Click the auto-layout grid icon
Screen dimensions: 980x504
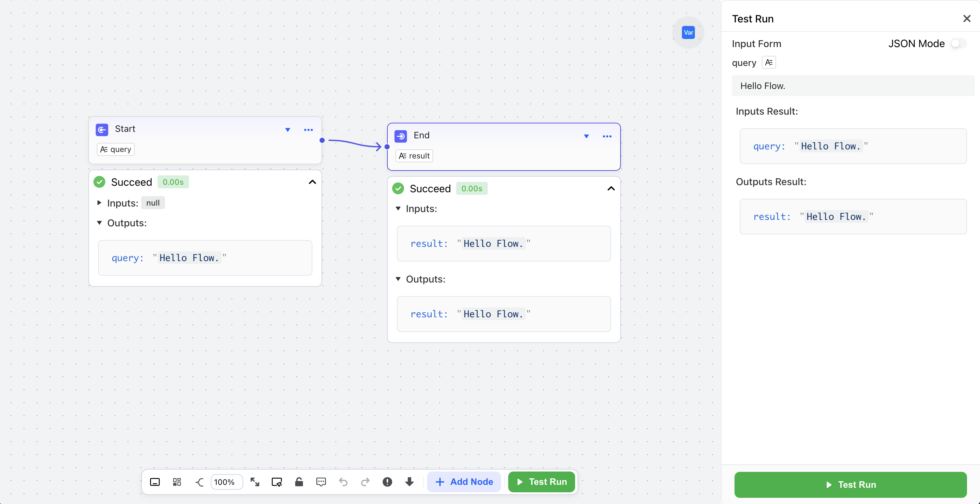pos(177,482)
